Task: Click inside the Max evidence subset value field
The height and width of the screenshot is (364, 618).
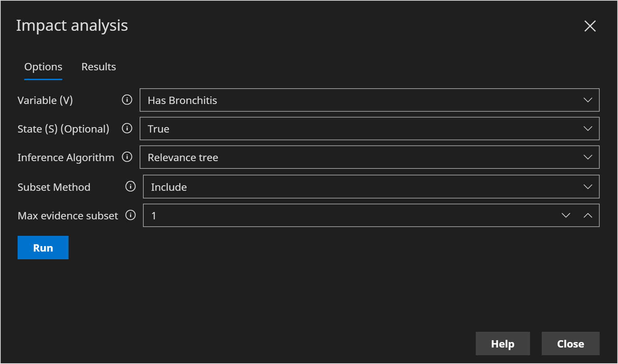Action: click(348, 215)
